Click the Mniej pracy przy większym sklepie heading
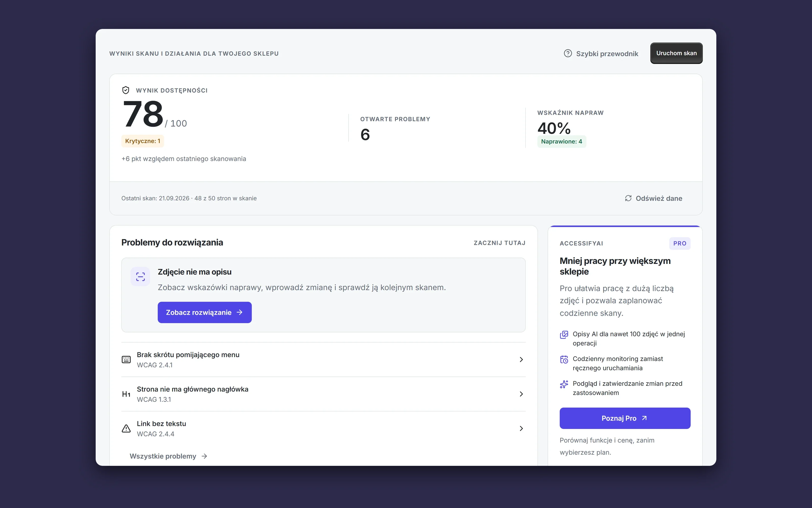 point(615,266)
